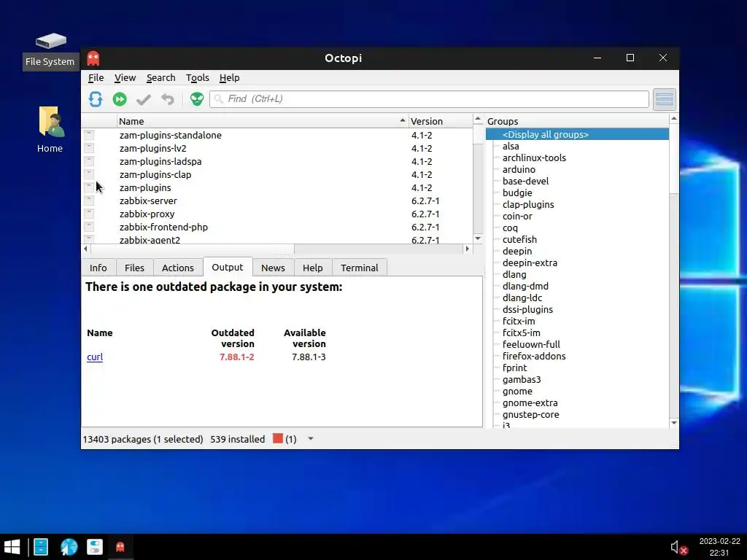The height and width of the screenshot is (560, 747).
Task: Open the File System desktop icon
Action: (x=50, y=50)
